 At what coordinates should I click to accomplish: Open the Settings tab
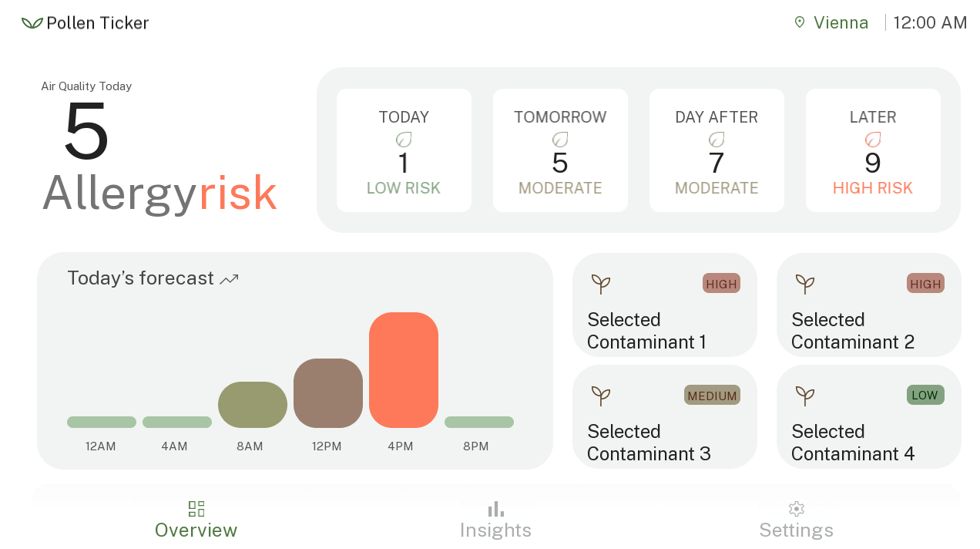pyautogui.click(x=797, y=520)
